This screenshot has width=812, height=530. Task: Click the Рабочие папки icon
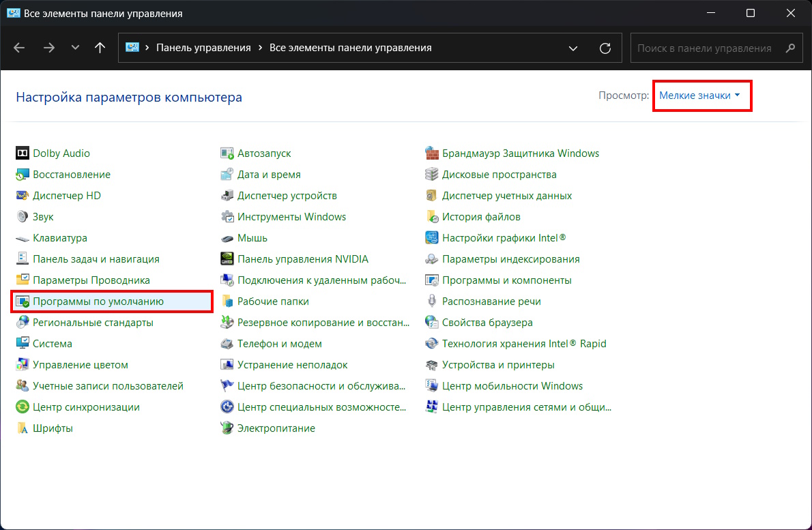(x=227, y=301)
